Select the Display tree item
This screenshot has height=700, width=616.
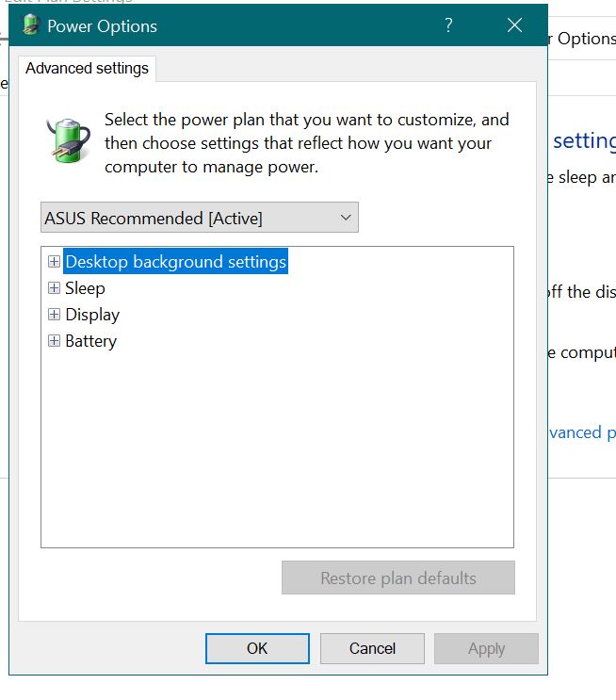[x=92, y=315]
